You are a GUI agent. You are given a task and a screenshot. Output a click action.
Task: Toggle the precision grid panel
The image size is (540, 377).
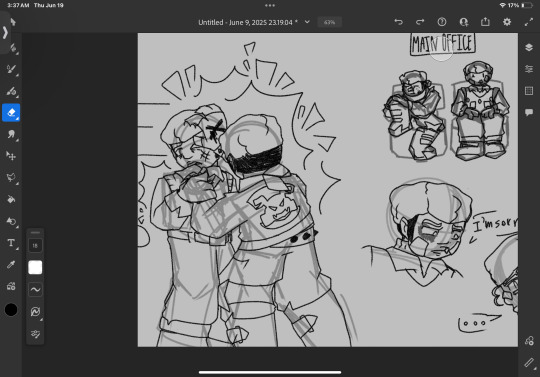[529, 91]
